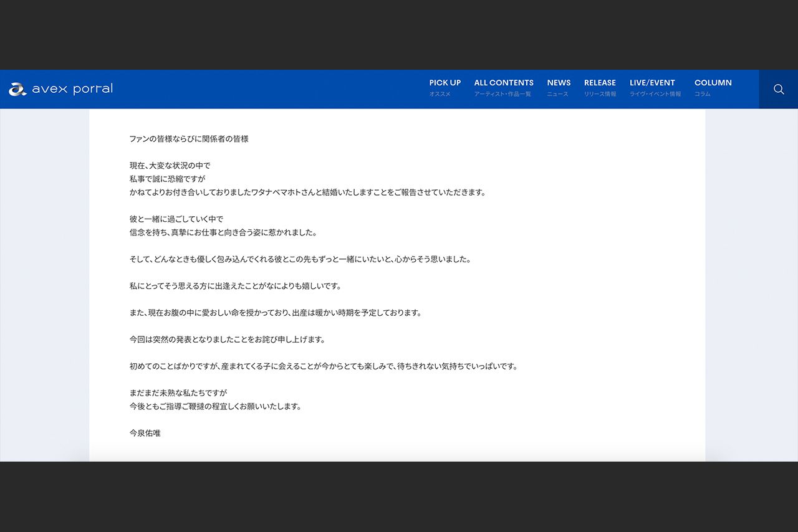Click the ニュース subtitle link
798x532 pixels.
tap(557, 94)
